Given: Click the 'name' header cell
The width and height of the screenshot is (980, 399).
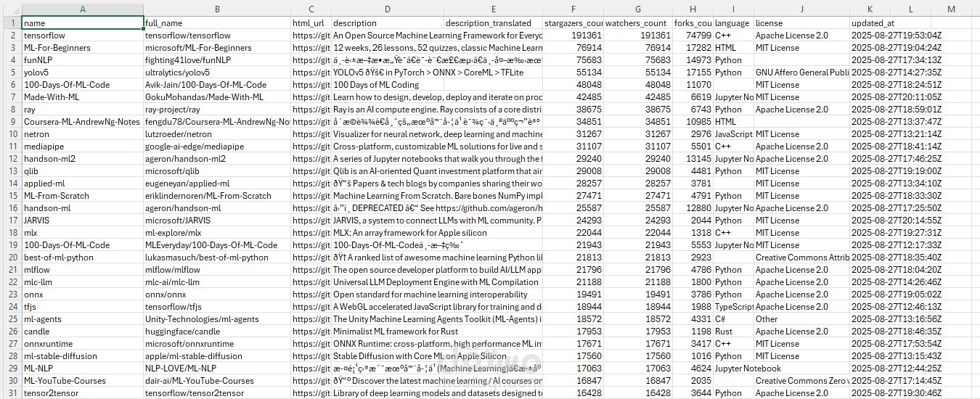Looking at the screenshot, I should tap(83, 23).
